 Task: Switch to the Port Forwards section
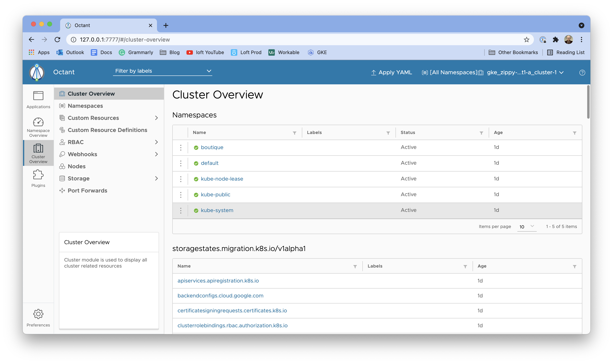point(87,190)
